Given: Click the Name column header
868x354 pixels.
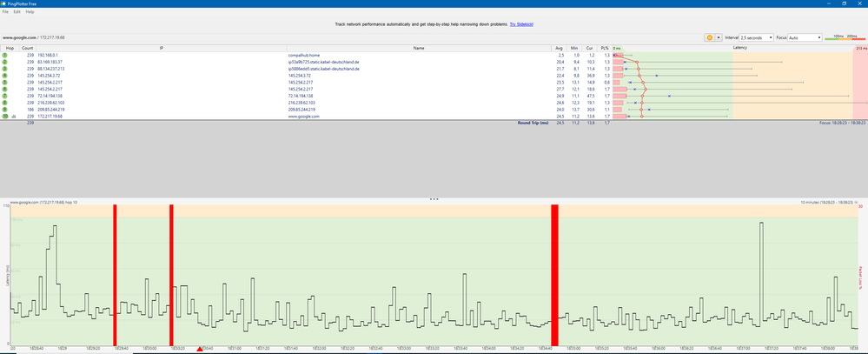Looking at the screenshot, I should tap(419, 48).
